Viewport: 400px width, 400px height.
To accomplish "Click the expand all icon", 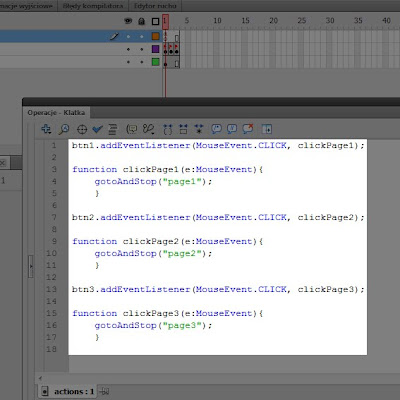I will [x=199, y=129].
